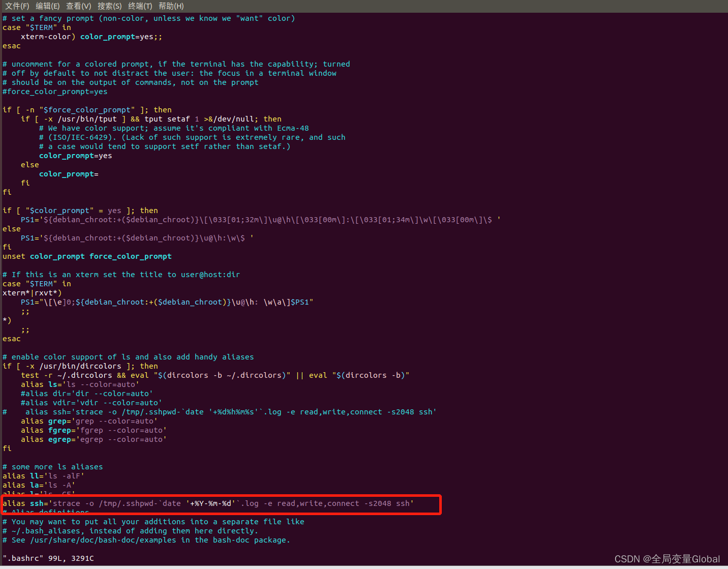728x569 pixels.
Task: Click the # some more ls aliases comment
Action: (52, 466)
